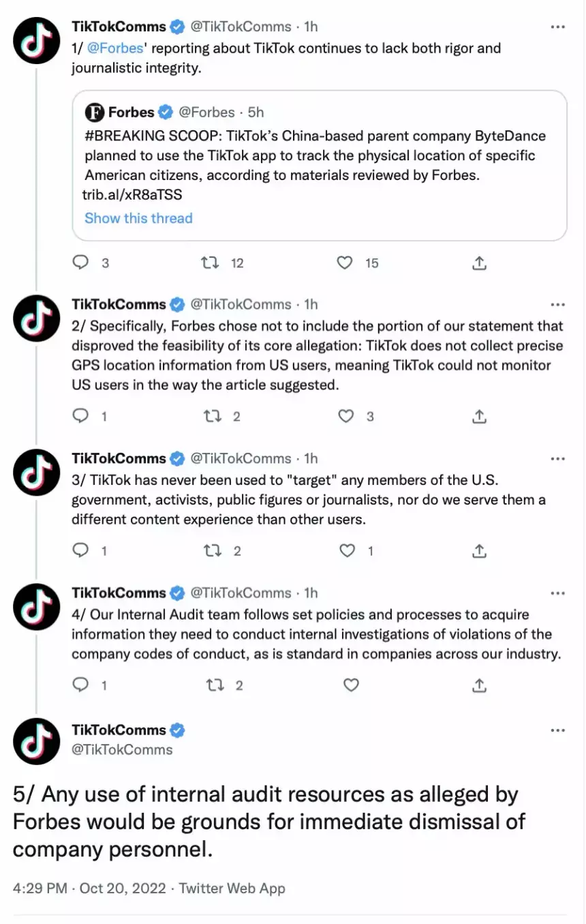This screenshot has width=586, height=924.
Task: Reply to the first TikTokComms tweet
Action: (80, 263)
